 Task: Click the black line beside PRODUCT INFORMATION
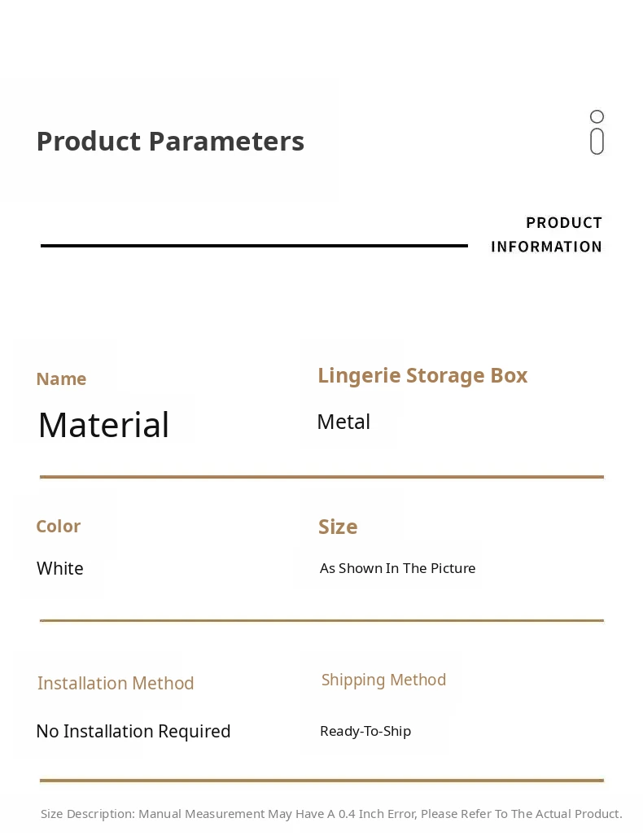pos(254,246)
